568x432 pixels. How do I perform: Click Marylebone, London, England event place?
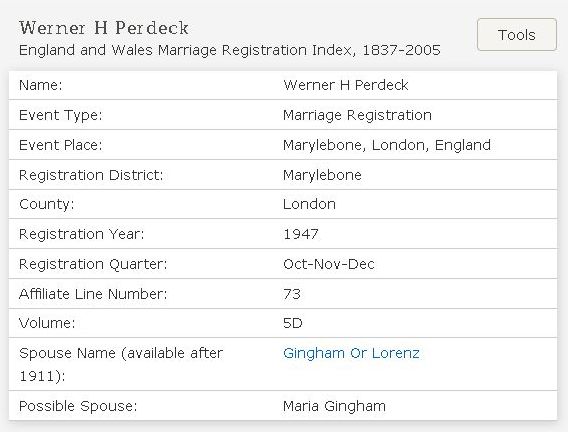click(387, 145)
